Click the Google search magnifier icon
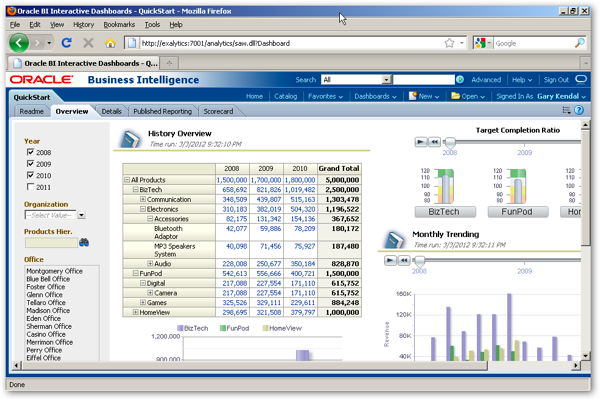This screenshot has width=600, height=400. click(x=580, y=43)
